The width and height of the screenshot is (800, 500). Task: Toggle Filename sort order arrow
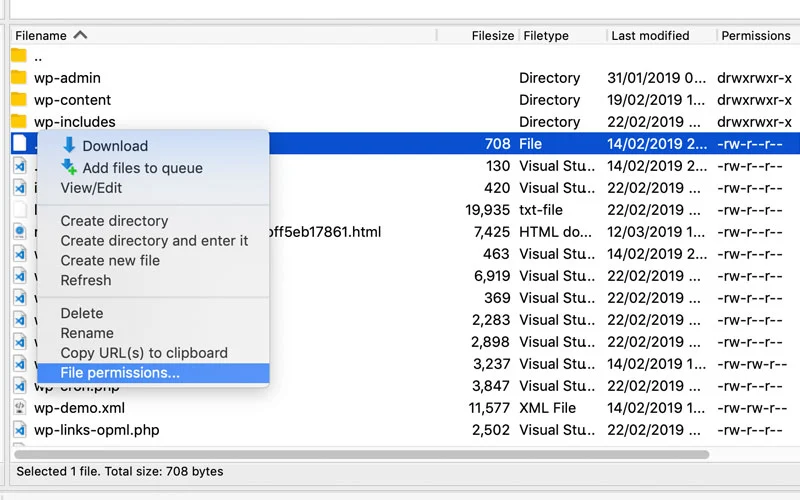click(80, 35)
